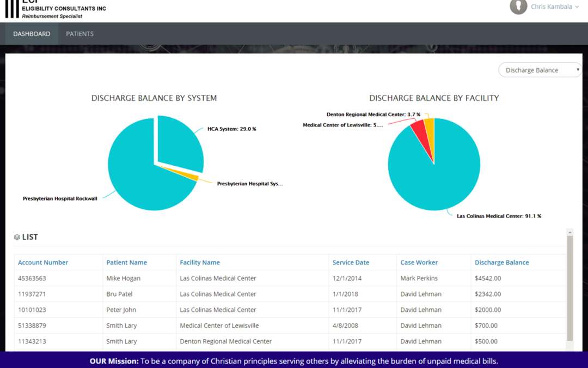Select account number 51338879
Screen dimensions: 588x368
click(x=32, y=325)
